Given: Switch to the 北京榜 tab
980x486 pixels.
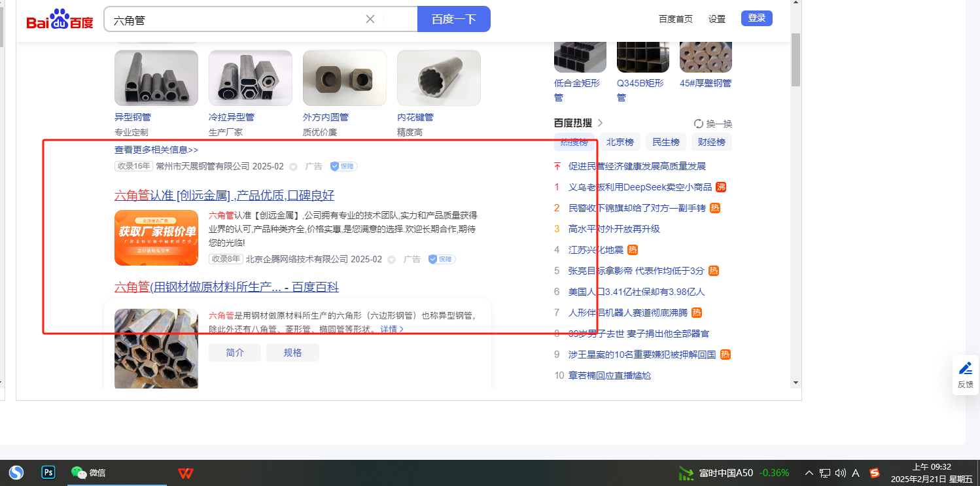Looking at the screenshot, I should (620, 142).
